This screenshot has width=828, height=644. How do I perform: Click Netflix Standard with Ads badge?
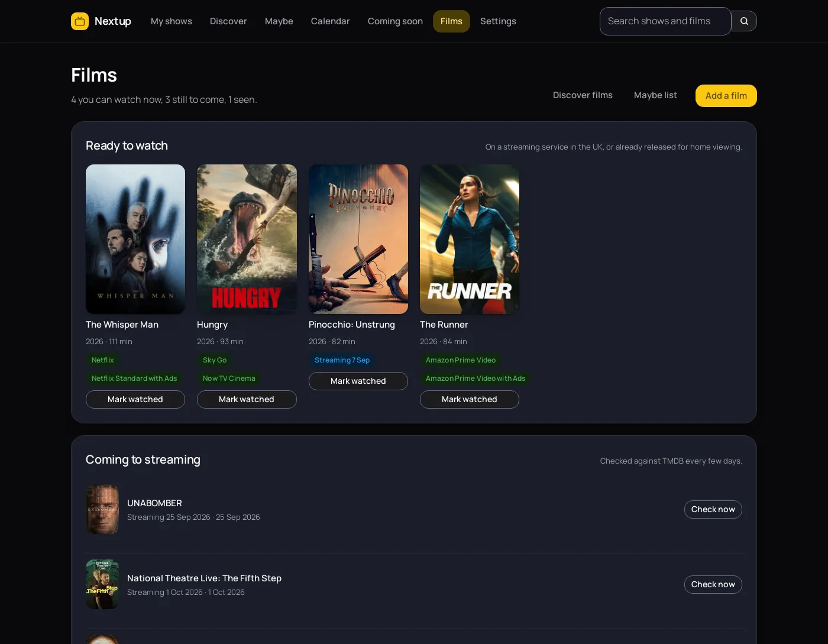134,378
